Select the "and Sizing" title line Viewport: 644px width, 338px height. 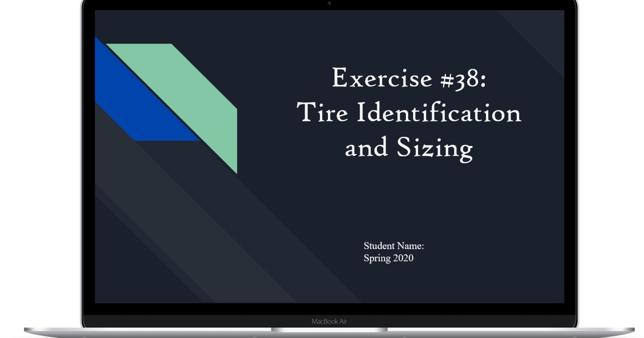(x=409, y=149)
